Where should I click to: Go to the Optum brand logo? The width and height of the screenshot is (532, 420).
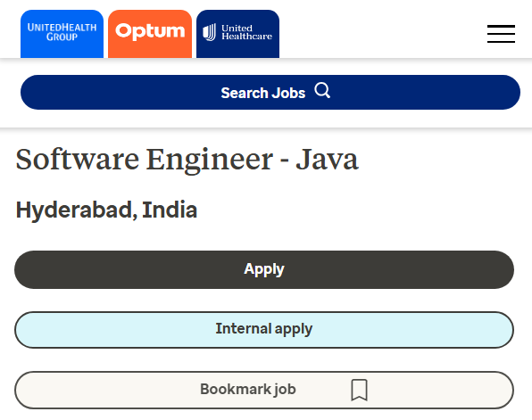(150, 34)
